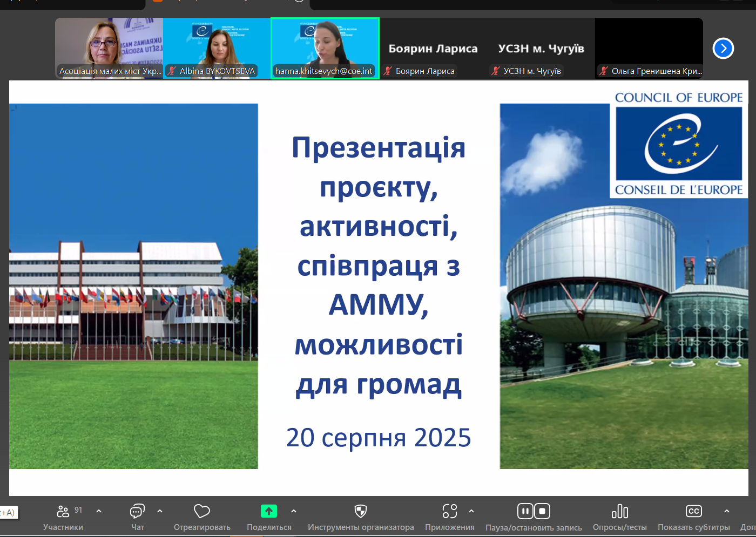Viewport: 756px width, 537px height.
Task: Pause the recording
Action: [x=525, y=511]
